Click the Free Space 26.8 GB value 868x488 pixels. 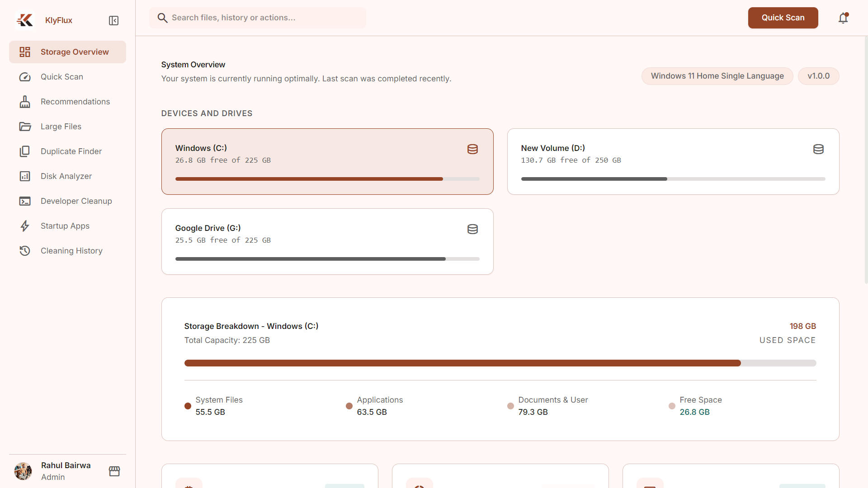click(x=694, y=412)
